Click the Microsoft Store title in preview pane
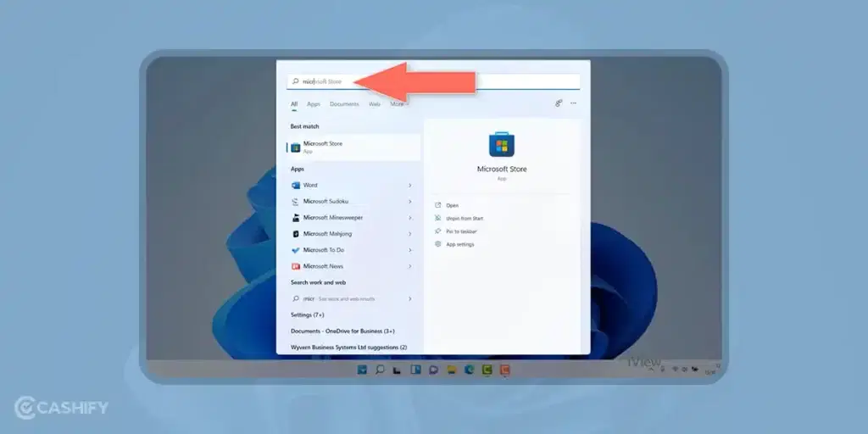This screenshot has width=868, height=434. [502, 170]
